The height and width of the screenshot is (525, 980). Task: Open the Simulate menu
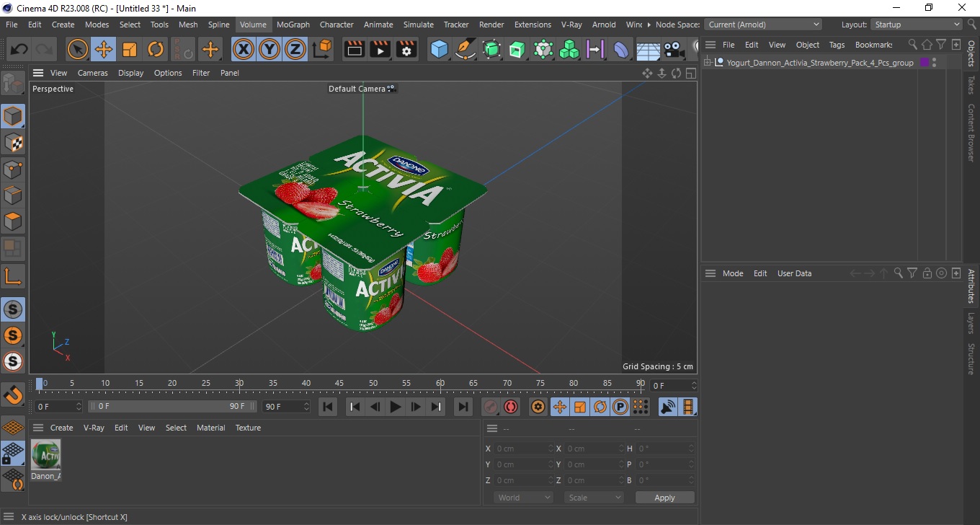click(x=419, y=25)
